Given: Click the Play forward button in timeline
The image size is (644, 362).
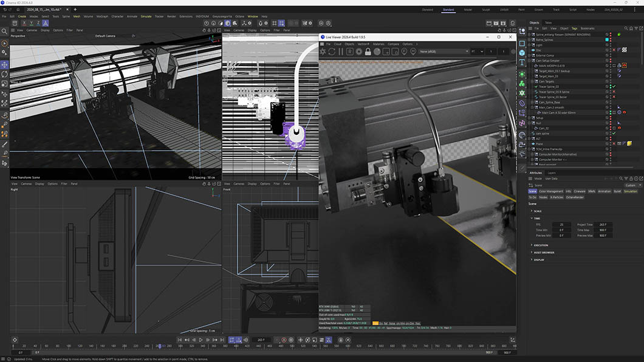Looking at the screenshot, I should [200, 340].
